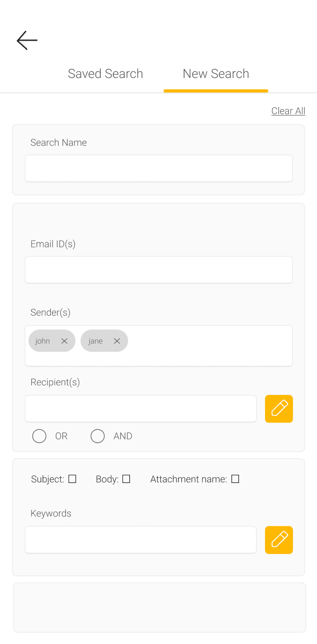Remove the jane sender chip
Image resolution: width=317 pixels, height=644 pixels.
pyautogui.click(x=117, y=341)
